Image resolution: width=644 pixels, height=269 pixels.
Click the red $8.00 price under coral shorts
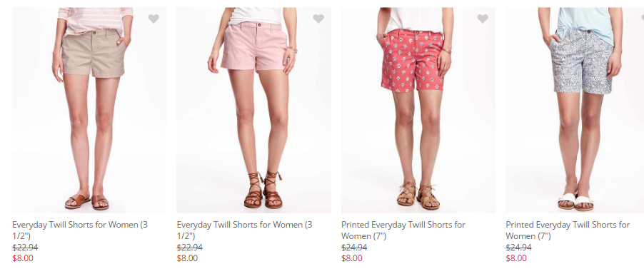click(x=351, y=258)
